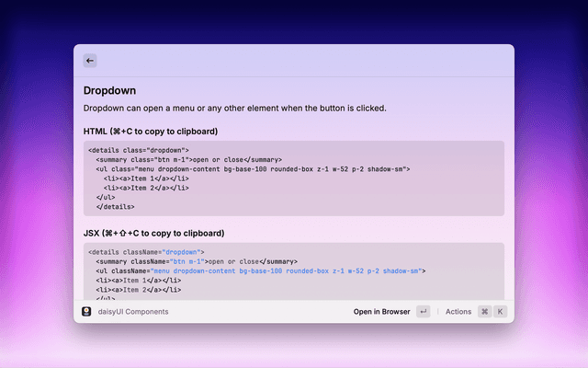Select the Item 1 line in HTML code
This screenshot has height=368, width=588.
[x=146, y=178]
